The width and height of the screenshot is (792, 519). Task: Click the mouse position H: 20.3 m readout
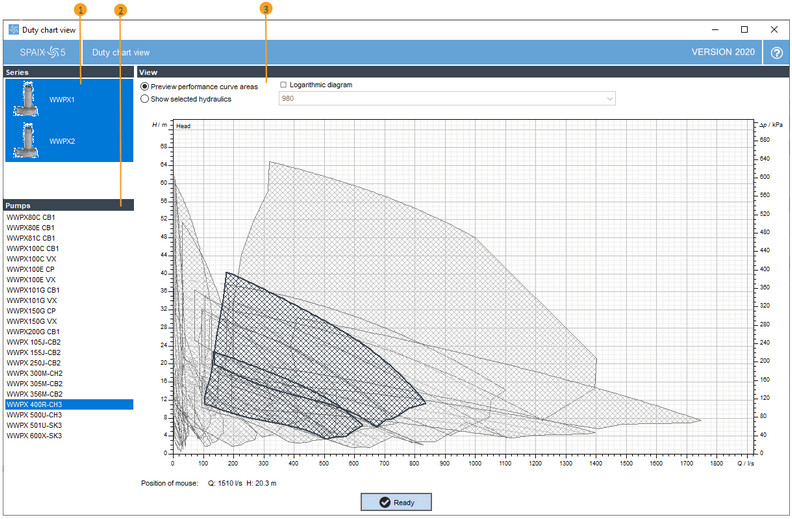(x=261, y=484)
